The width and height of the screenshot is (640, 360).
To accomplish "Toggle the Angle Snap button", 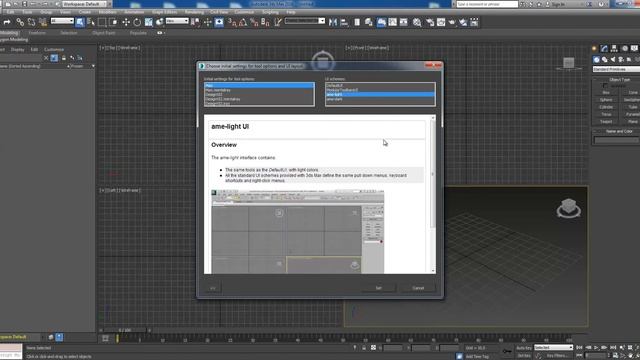I will 243,22.
